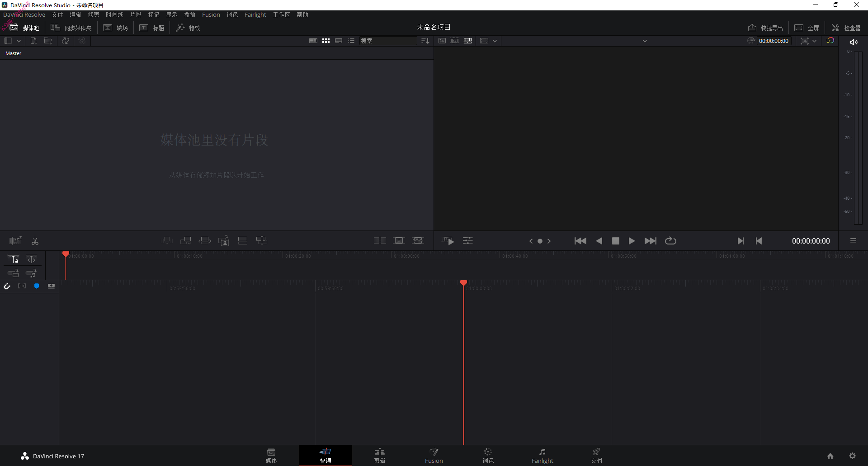868x466 pixels.
Task: Click the blue marker flag icon
Action: pyautogui.click(x=37, y=286)
